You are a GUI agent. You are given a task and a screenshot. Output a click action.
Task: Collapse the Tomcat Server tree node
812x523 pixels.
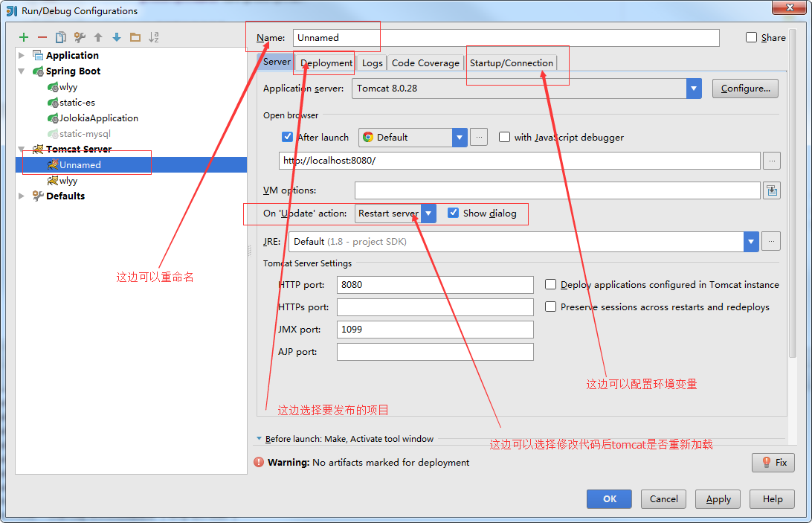pyautogui.click(x=22, y=150)
